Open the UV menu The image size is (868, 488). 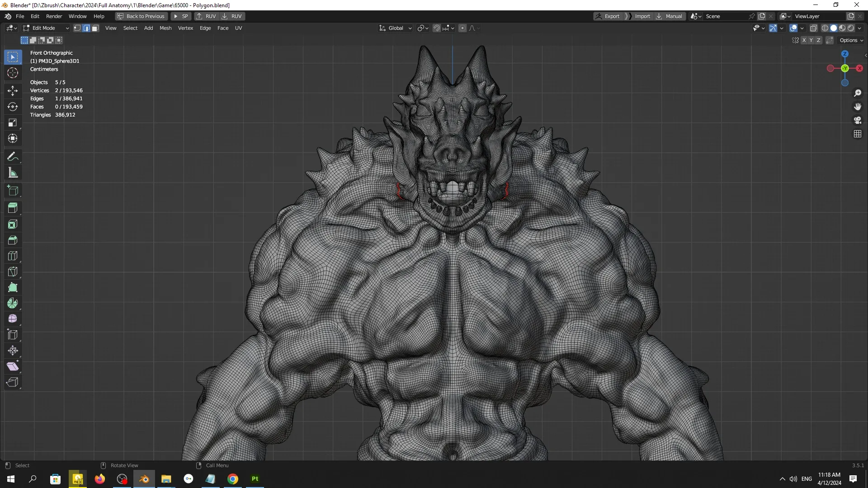[x=238, y=28]
